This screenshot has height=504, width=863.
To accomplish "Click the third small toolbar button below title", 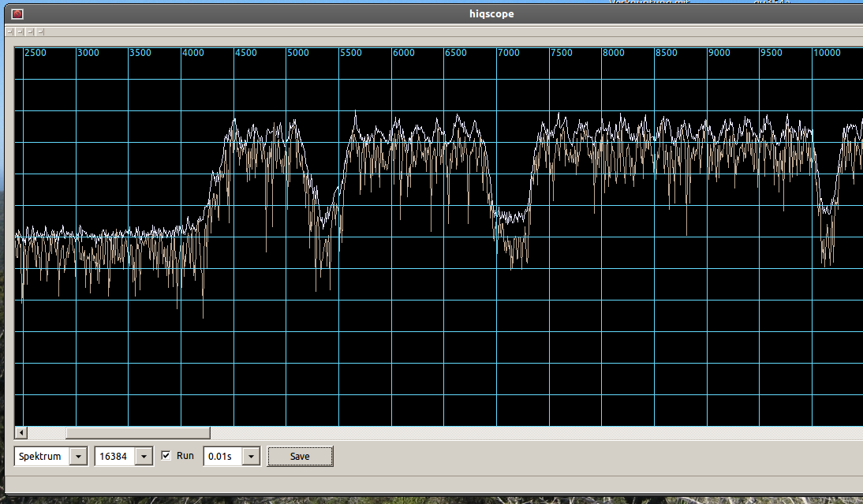I will [30, 32].
